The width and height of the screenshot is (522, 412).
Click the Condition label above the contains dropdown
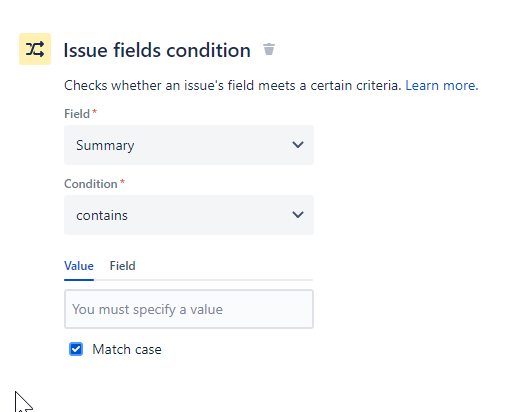pos(91,184)
